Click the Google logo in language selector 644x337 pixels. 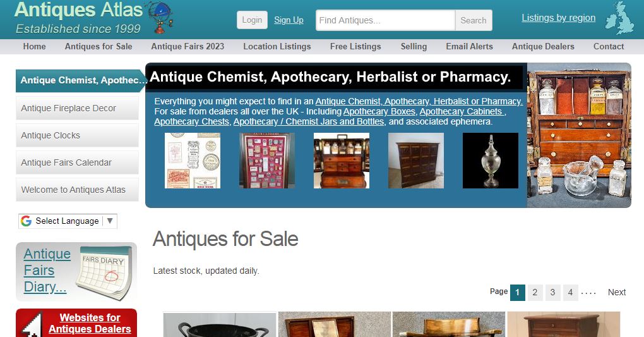(x=27, y=221)
